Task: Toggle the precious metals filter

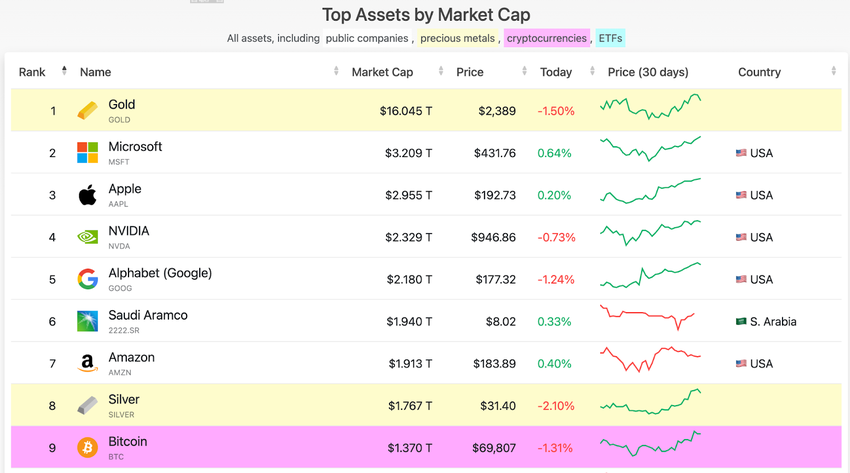Action: 457,39
